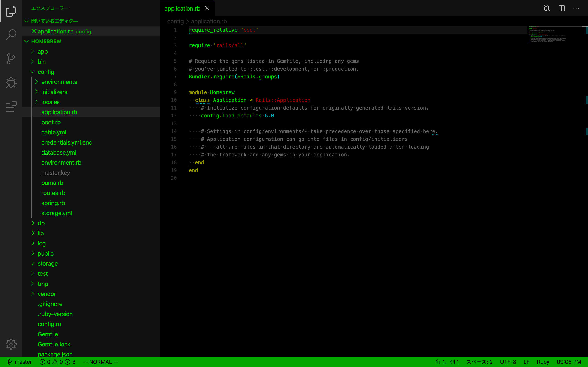
Task: Open routes.rb from the explorer
Action: click(x=53, y=193)
